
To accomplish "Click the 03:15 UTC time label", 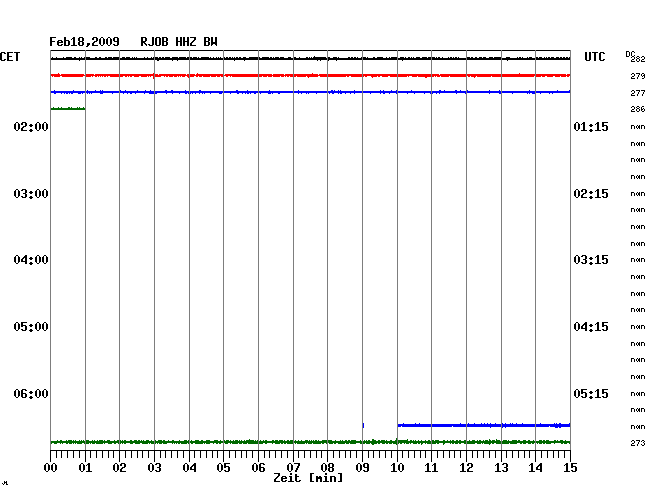I will tap(591, 260).
